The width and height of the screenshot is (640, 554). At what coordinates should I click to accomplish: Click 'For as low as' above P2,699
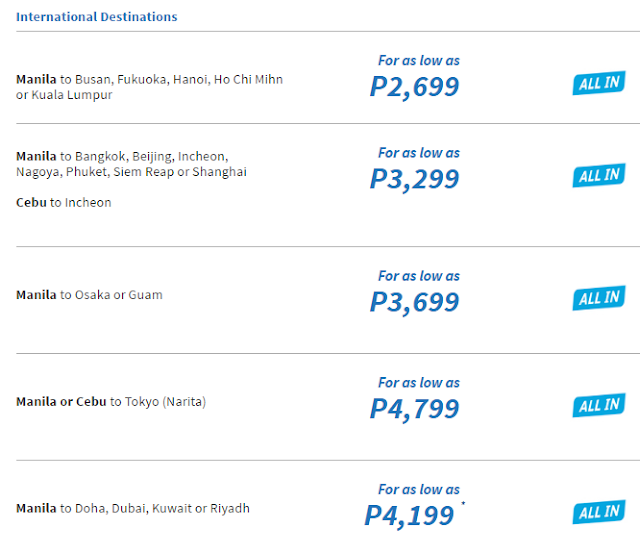point(419,60)
